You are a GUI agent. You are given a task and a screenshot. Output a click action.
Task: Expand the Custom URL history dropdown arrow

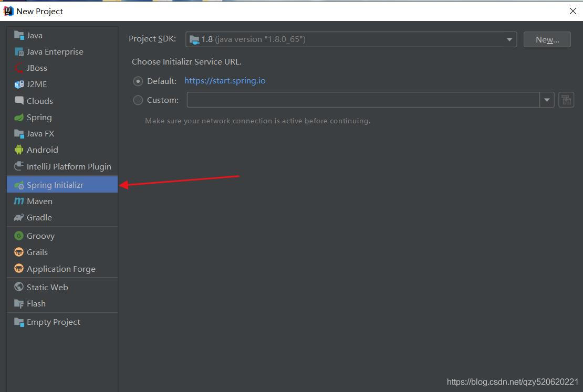547,100
